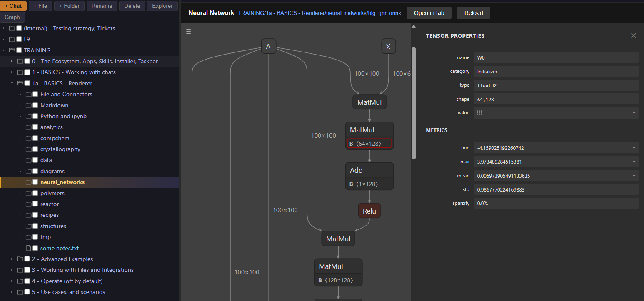Expand the (internal) - Testing strategy arrow
Screen dimensions: 644x301
[x=4, y=28]
